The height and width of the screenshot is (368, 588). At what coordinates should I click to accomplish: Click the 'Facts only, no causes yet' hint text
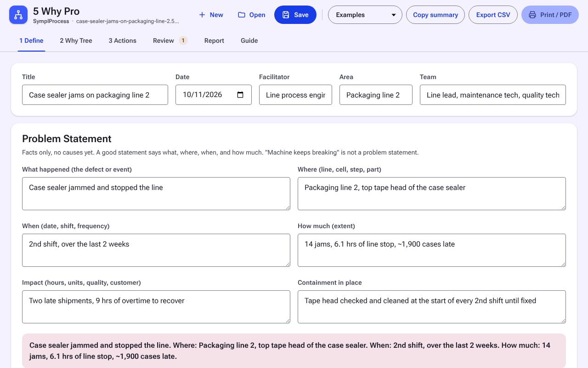click(x=220, y=152)
